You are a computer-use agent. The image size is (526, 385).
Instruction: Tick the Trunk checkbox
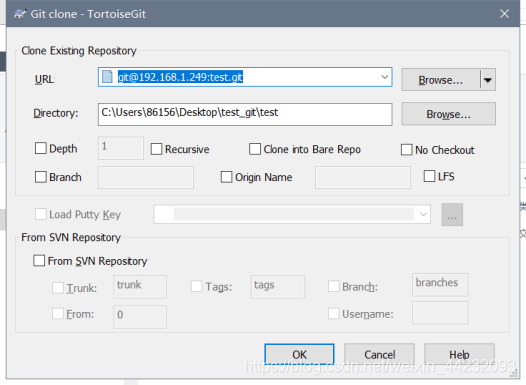[x=58, y=287]
